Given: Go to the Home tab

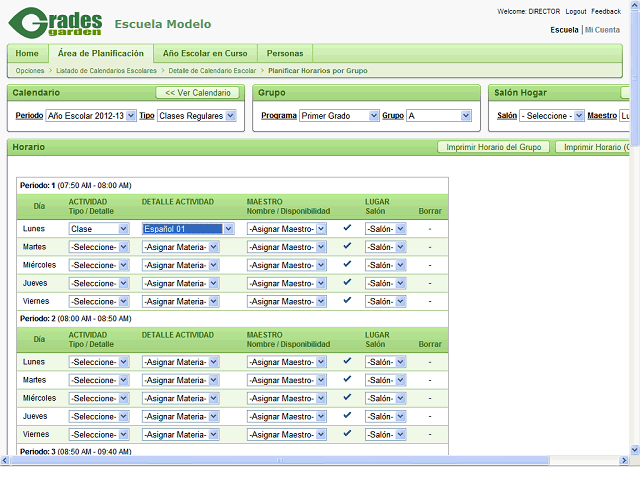Looking at the screenshot, I should click(27, 53).
